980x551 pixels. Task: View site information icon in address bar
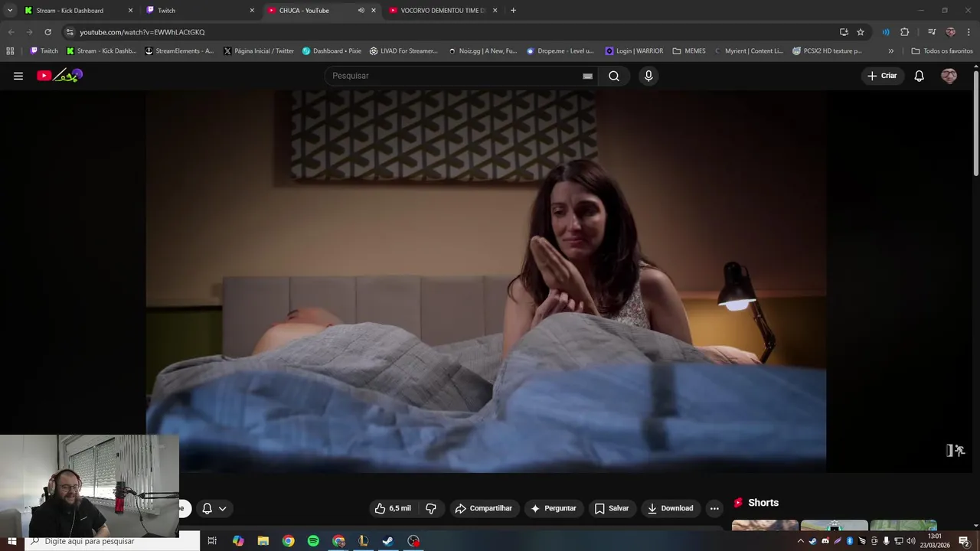[70, 32]
